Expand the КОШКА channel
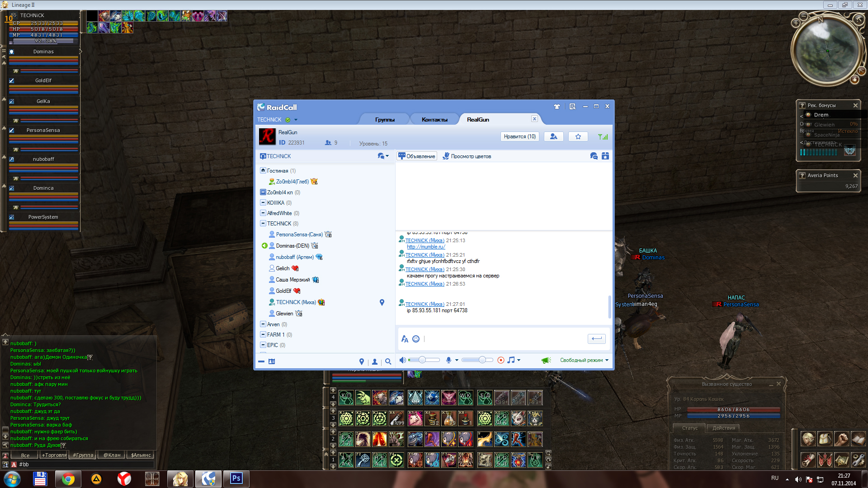The width and height of the screenshot is (868, 488). 263,202
